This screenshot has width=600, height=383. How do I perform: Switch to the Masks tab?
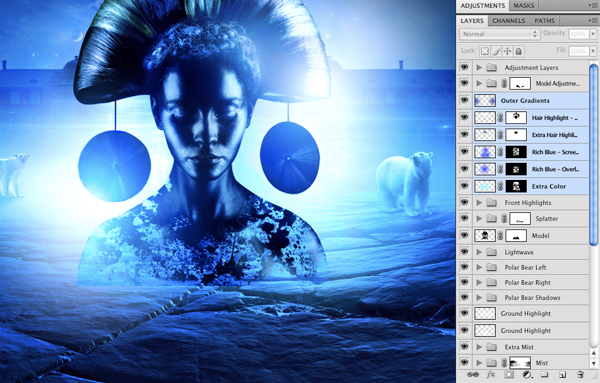(x=523, y=5)
